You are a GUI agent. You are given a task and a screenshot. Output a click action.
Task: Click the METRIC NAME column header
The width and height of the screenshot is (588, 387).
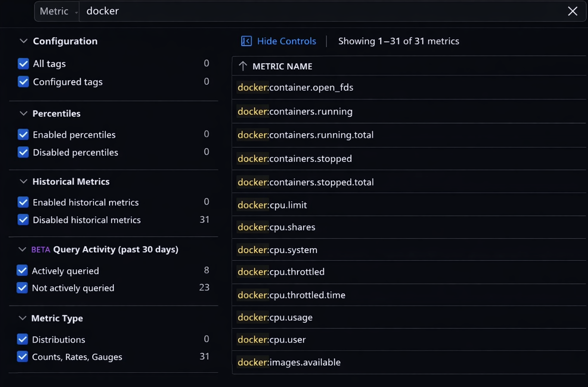(x=282, y=66)
